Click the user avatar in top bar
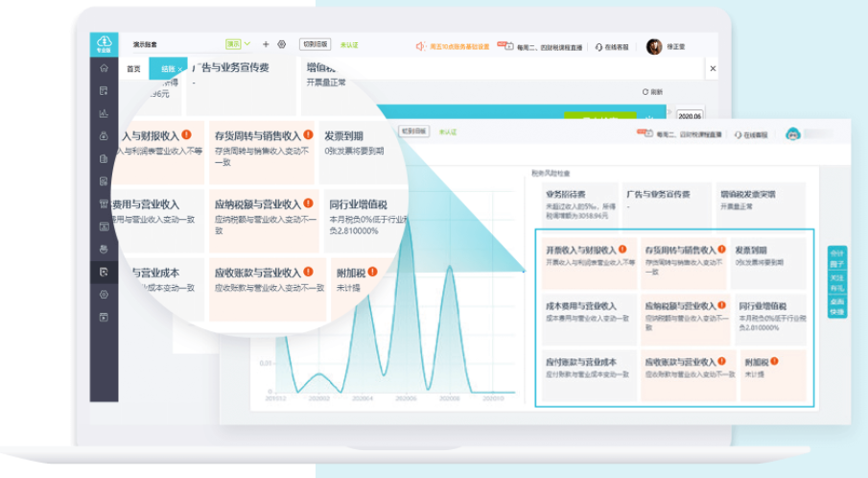Image resolution: width=868 pixels, height=478 pixels. (654, 45)
